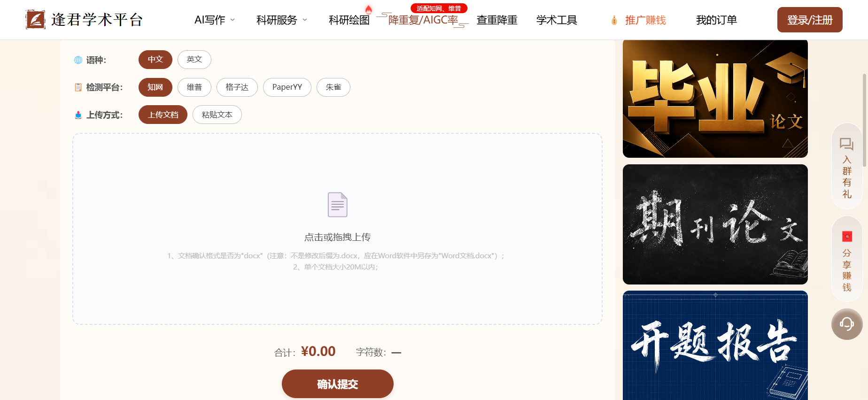868x400 pixels.
Task: Expand the AI写作 dropdown arrow
Action: (x=232, y=20)
